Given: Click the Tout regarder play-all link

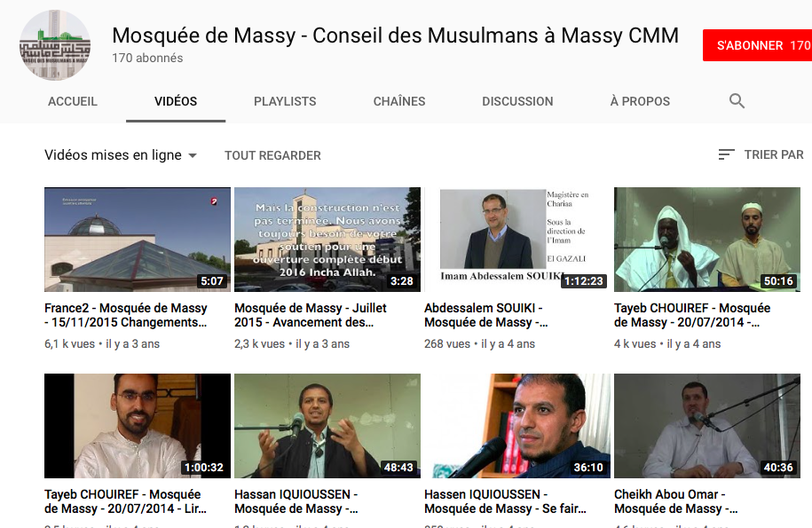Looking at the screenshot, I should (272, 155).
